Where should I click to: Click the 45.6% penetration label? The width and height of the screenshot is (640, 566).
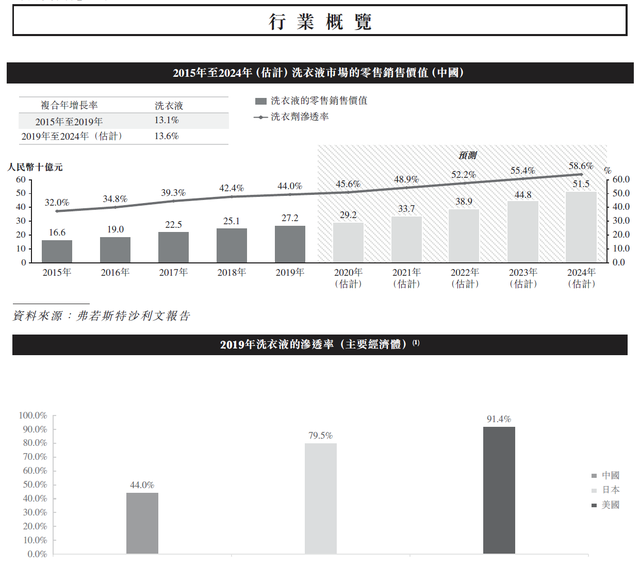click(x=348, y=184)
